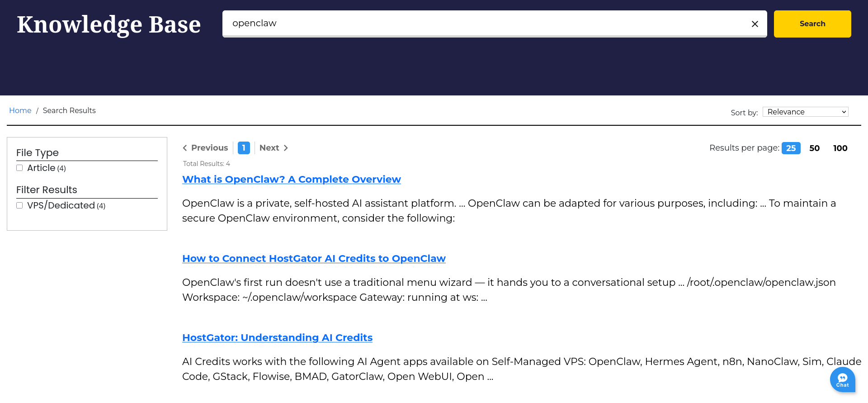The image size is (868, 403).
Task: Select page number 1
Action: (244, 148)
